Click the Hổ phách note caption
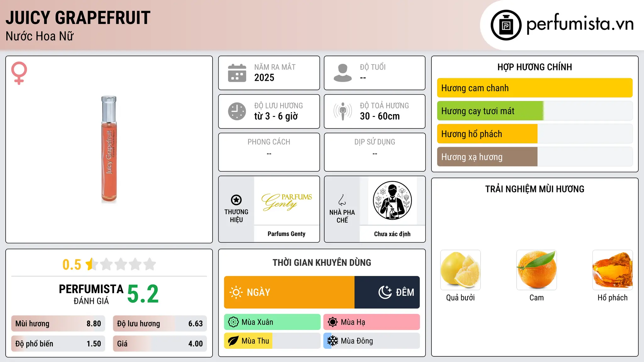The image size is (644, 362). click(613, 298)
